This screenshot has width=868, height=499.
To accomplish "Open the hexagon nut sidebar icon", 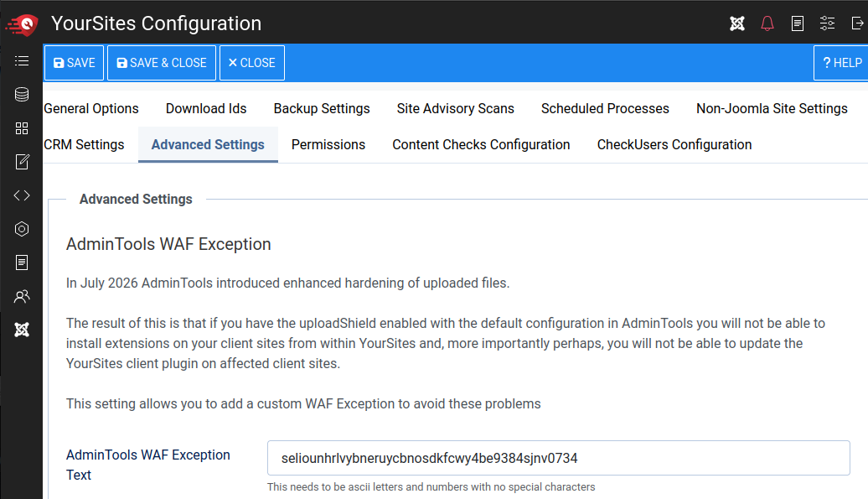I will tap(22, 229).
